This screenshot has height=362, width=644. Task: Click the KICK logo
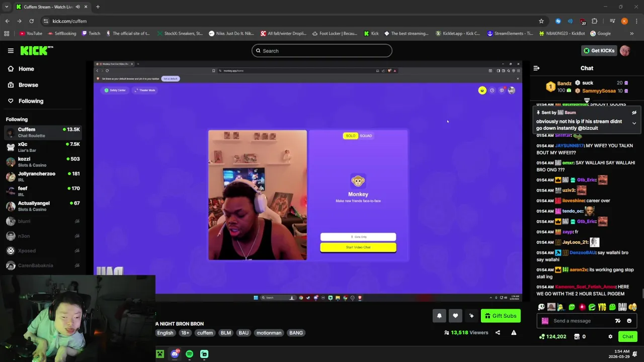coord(36,50)
